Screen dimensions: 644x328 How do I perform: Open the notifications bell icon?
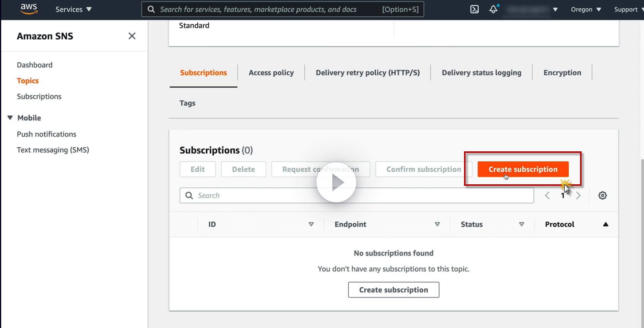(x=494, y=9)
